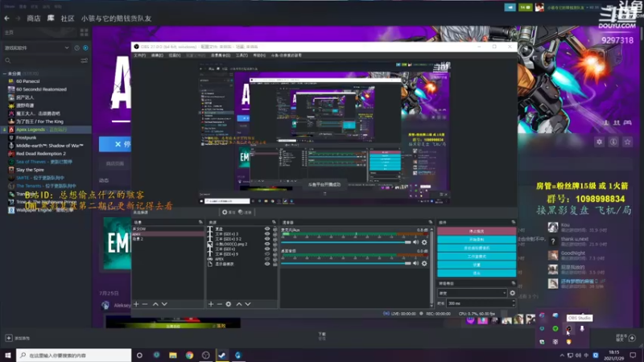Screen dimensions: 644x362
Task: Favorite Apex Legends with the star icon
Action: (627, 142)
